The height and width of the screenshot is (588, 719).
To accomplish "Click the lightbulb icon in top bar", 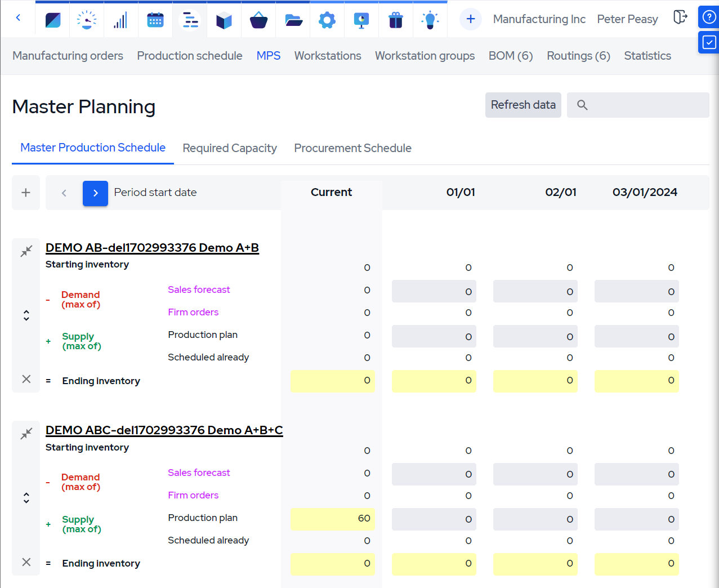I will (430, 20).
